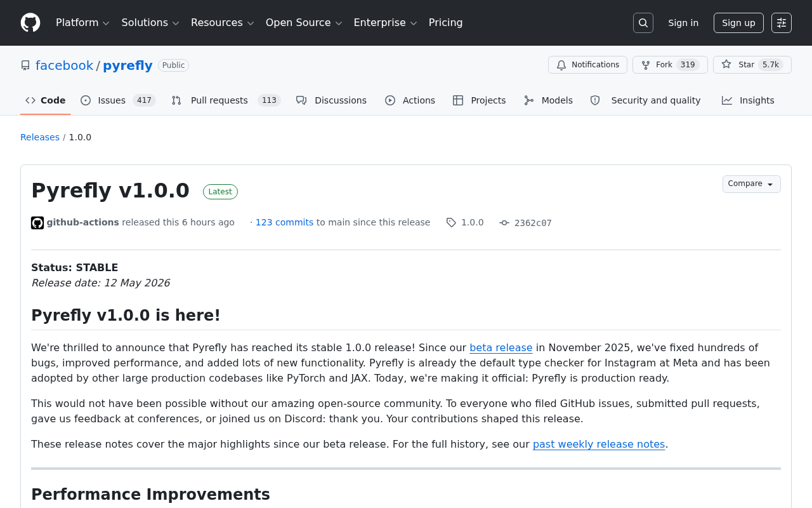Open the Discussions tab
This screenshot has height=508, width=812.
click(332, 100)
